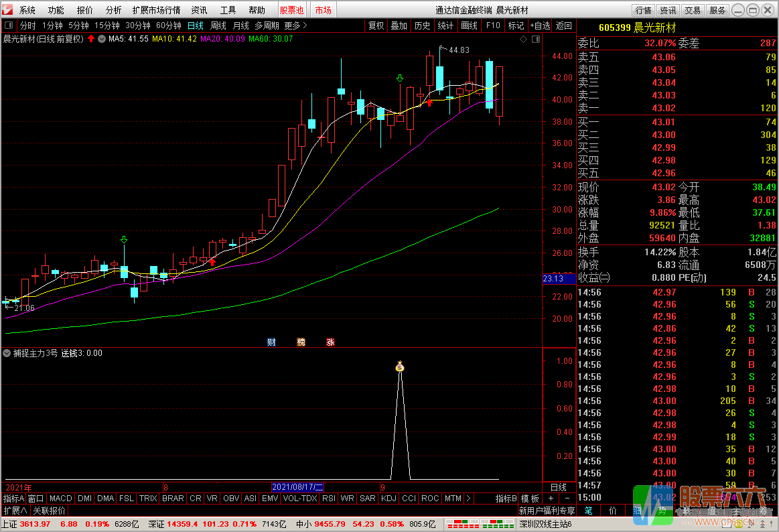Screen dimensions: 779x532
Task: Open the 关联报价 tab
Action: tap(49, 511)
